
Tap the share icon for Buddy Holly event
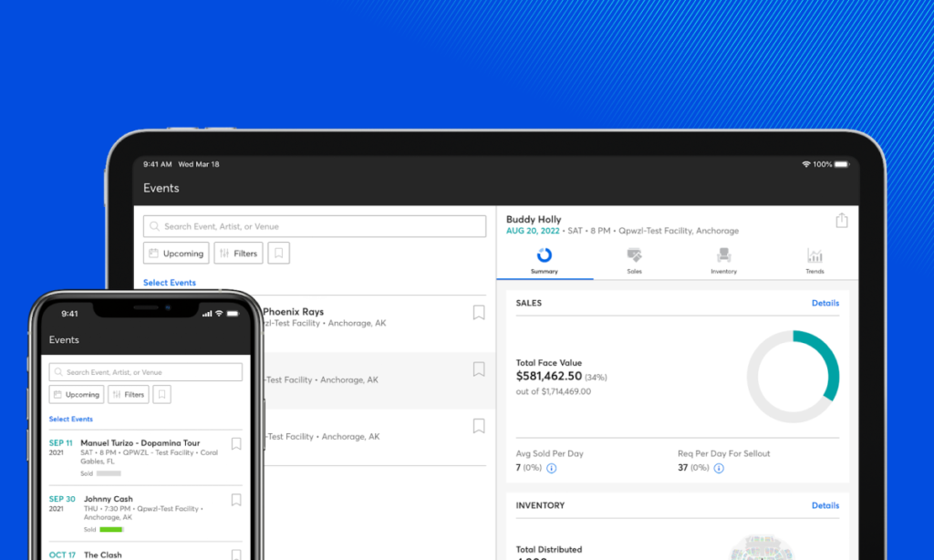(841, 221)
